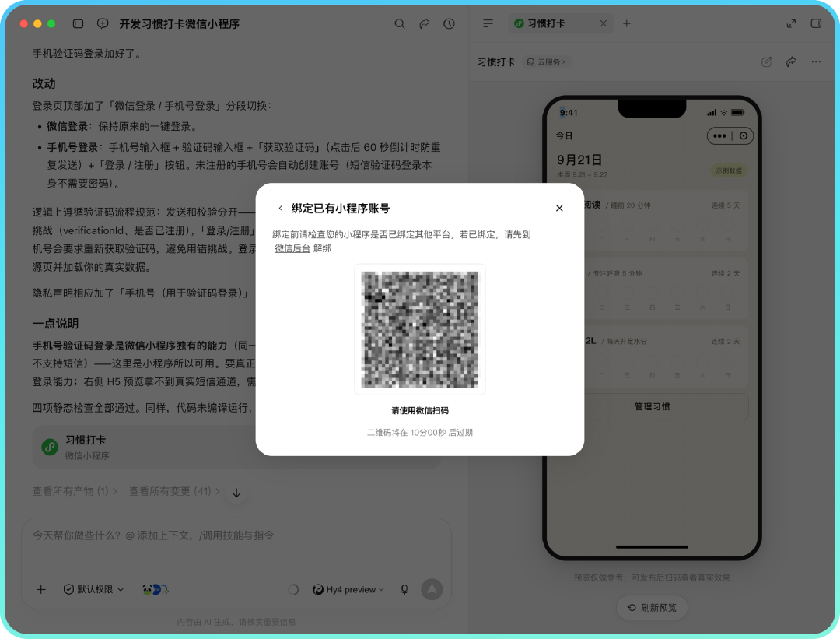The image size is (840, 639).
Task: Send message with the arrow button
Action: [x=432, y=590]
